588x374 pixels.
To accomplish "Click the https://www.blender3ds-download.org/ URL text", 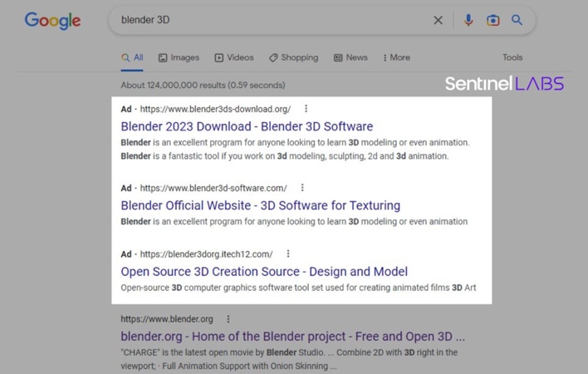I will point(215,109).
